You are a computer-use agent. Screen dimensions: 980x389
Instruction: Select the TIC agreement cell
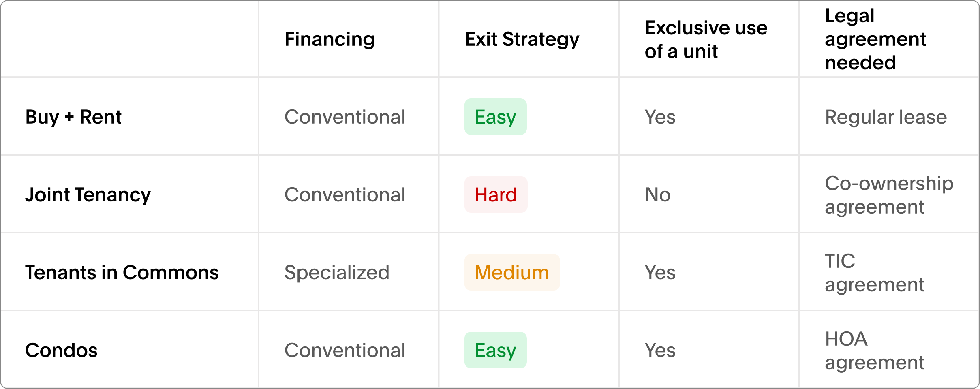coord(875,273)
